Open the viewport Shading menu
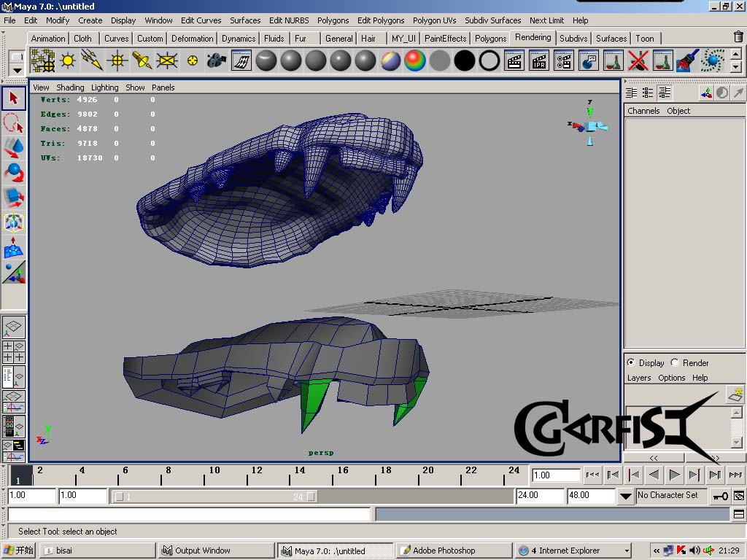The image size is (747, 560). click(70, 87)
